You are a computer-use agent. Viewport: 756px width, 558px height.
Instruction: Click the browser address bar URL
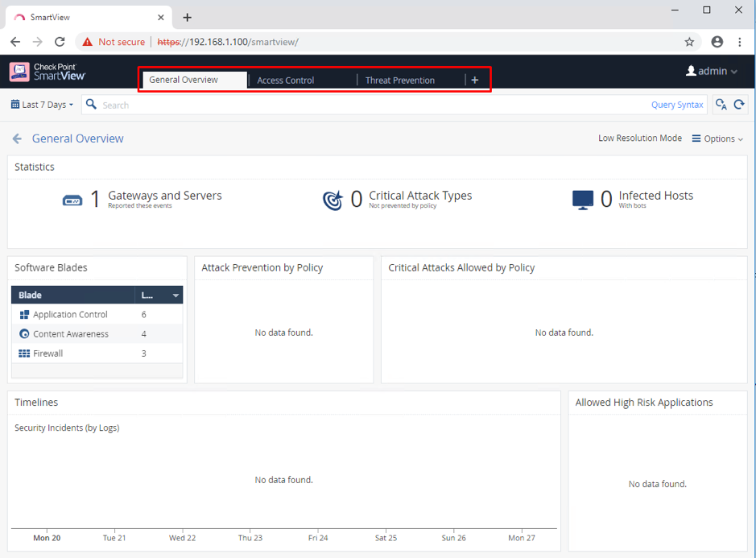[228, 42]
